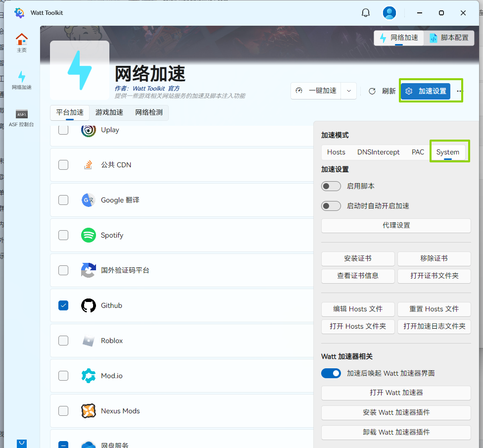Click the 代理设置 button
The image size is (483, 448).
396,225
